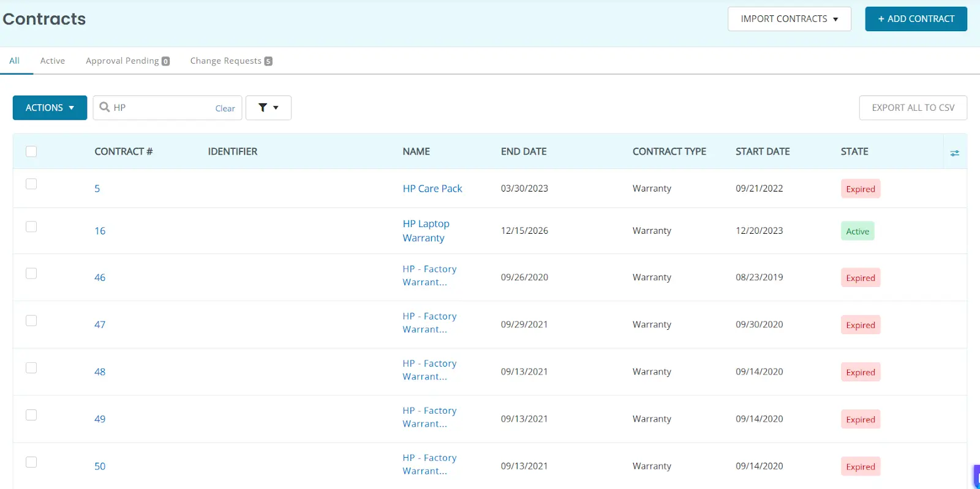Open the filter funnel dropdown
Image resolution: width=980 pixels, height=489 pixels.
point(268,108)
